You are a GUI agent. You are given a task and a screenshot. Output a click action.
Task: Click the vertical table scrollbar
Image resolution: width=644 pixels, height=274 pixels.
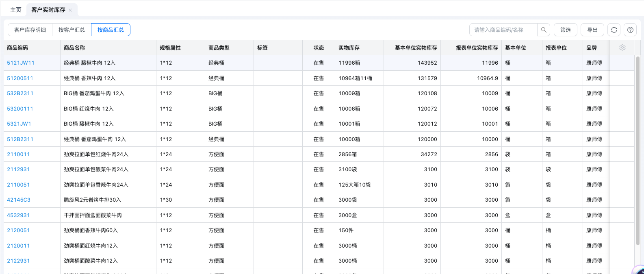[x=637, y=150]
